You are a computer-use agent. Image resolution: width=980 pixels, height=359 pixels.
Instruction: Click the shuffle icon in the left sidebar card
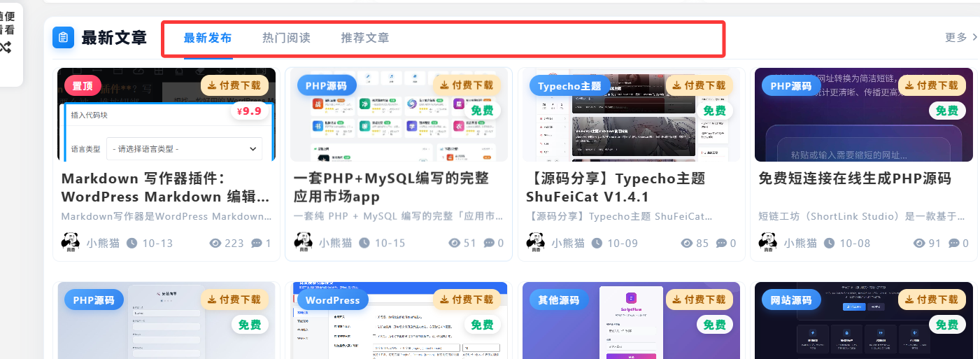[6, 48]
